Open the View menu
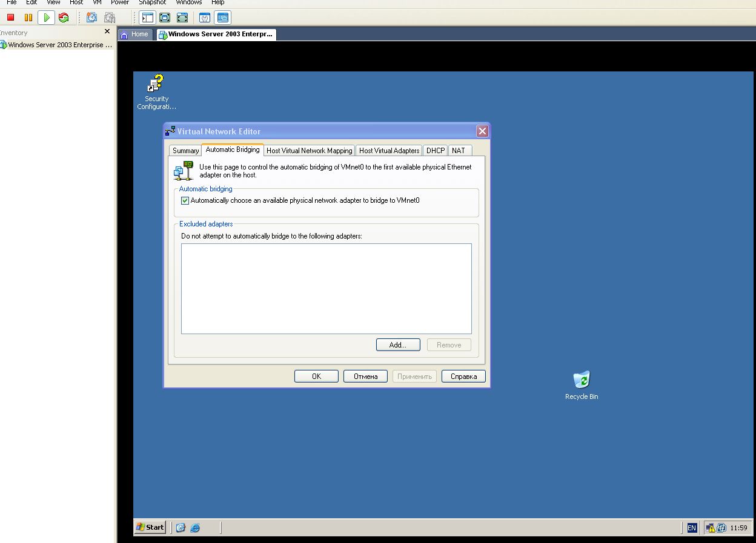756x543 pixels. pyautogui.click(x=53, y=2)
